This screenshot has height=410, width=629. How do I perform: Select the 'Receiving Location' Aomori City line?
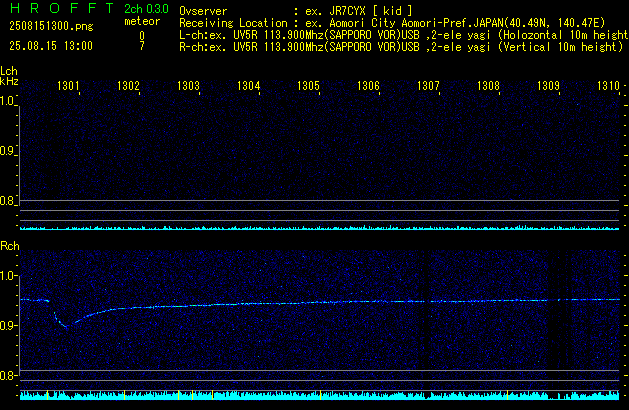click(x=392, y=23)
